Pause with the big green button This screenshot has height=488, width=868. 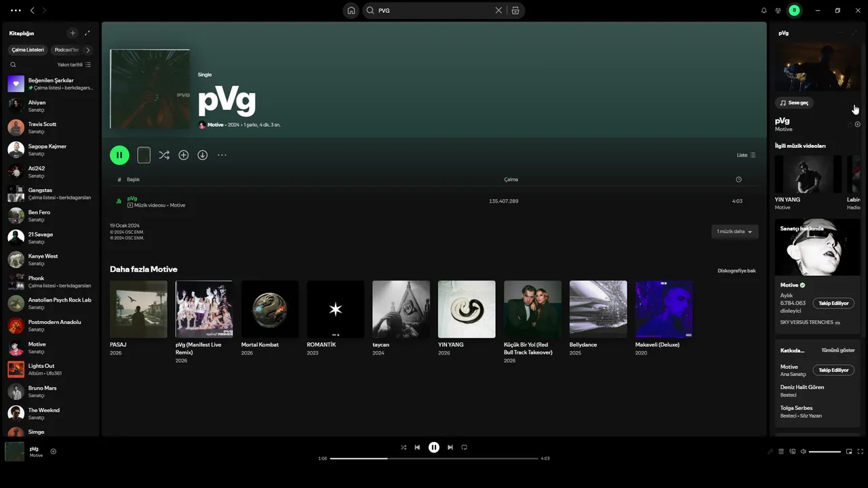119,155
